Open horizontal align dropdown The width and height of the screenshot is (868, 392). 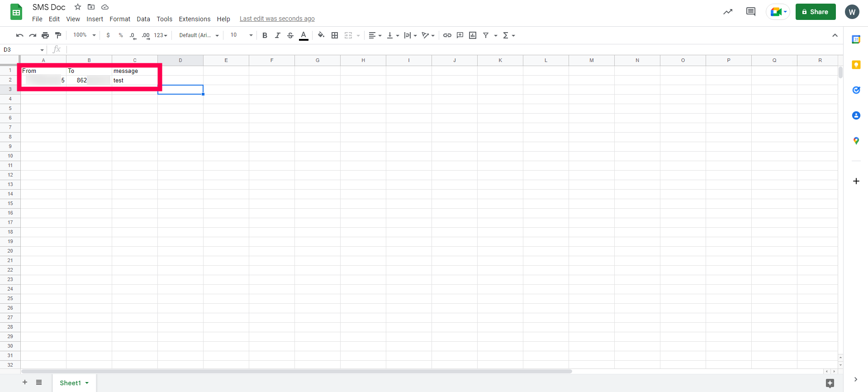pos(375,35)
